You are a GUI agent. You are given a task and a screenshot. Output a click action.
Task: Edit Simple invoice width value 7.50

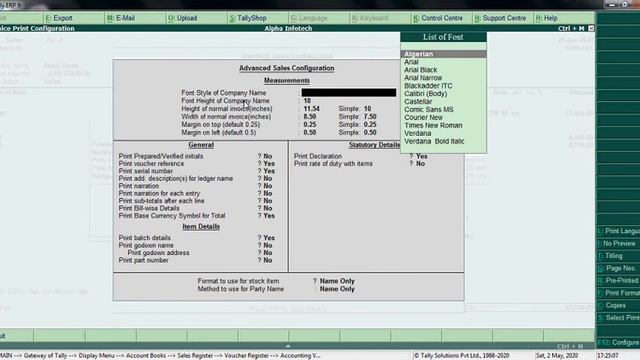(370, 117)
